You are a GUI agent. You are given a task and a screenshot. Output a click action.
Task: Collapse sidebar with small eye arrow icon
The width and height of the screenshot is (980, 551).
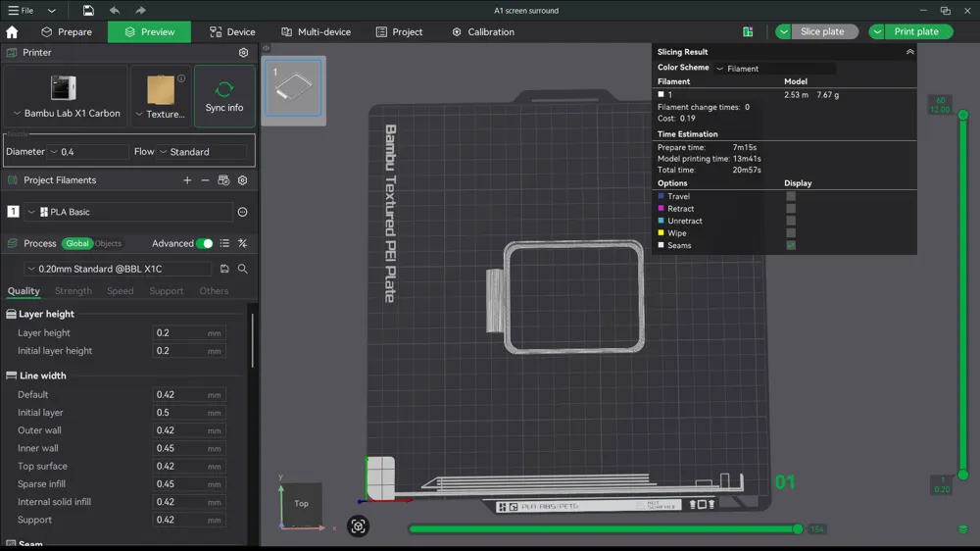pos(267,48)
